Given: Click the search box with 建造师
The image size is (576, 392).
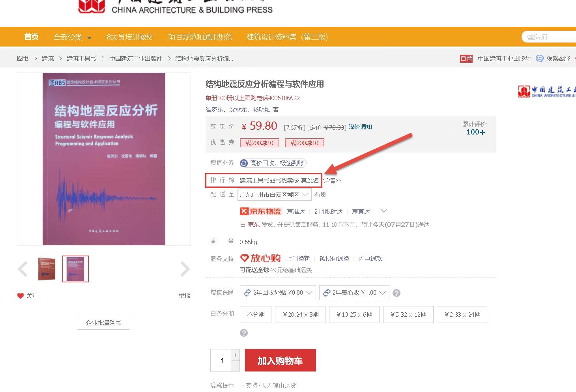Looking at the screenshot, I should pyautogui.click(x=549, y=37).
